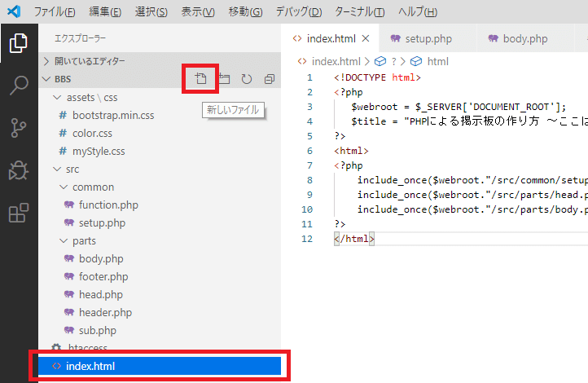Close the index.html editor tab

coord(366,38)
